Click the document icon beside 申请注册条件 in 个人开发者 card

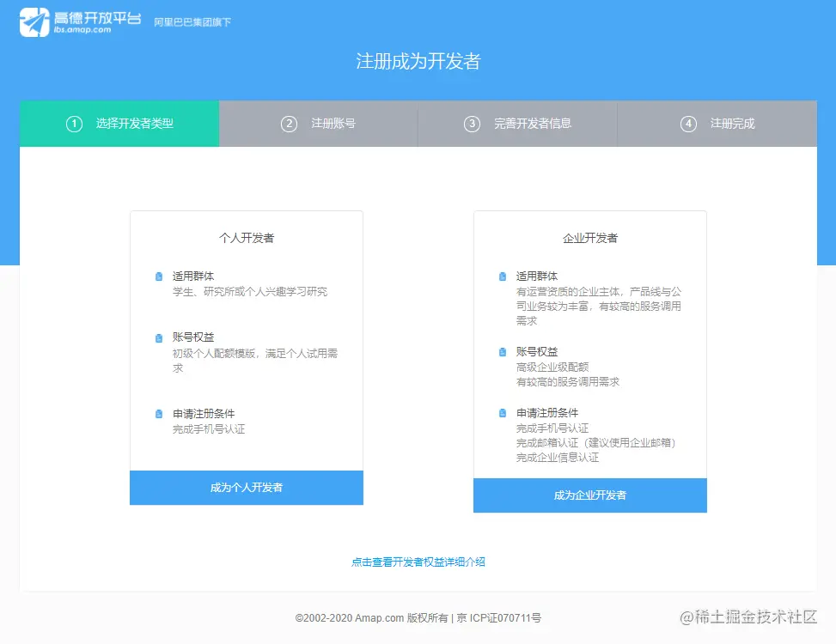coord(159,413)
